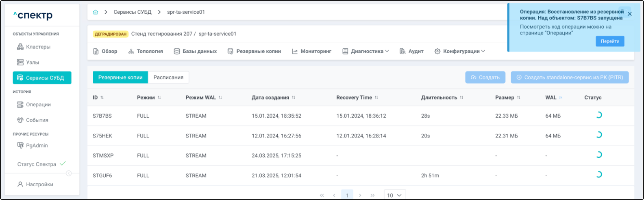This screenshot has height=200, width=644.
Task: Open События in the sidebar
Action: pos(37,120)
